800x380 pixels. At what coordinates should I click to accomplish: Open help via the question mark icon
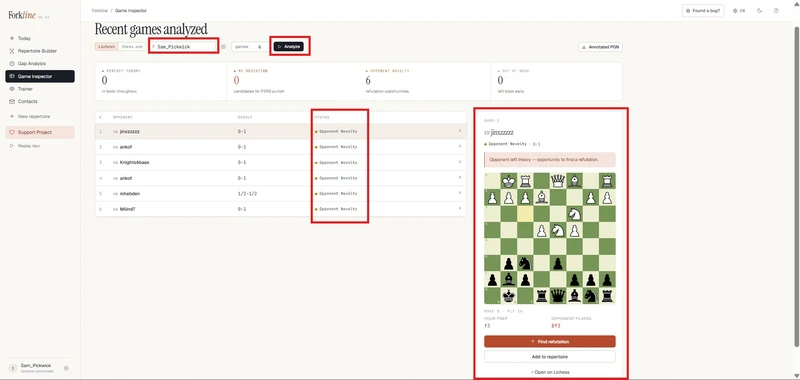(x=776, y=10)
